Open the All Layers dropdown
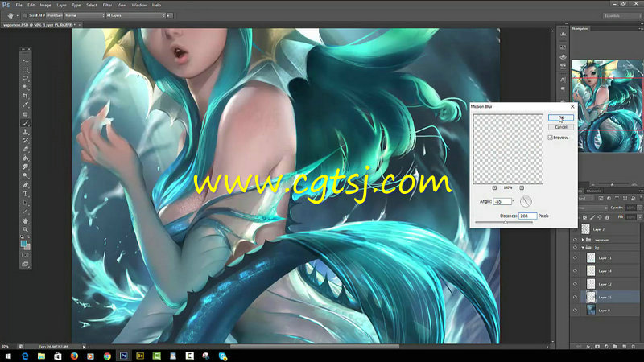The height and width of the screenshot is (362, 644). pyautogui.click(x=135, y=15)
